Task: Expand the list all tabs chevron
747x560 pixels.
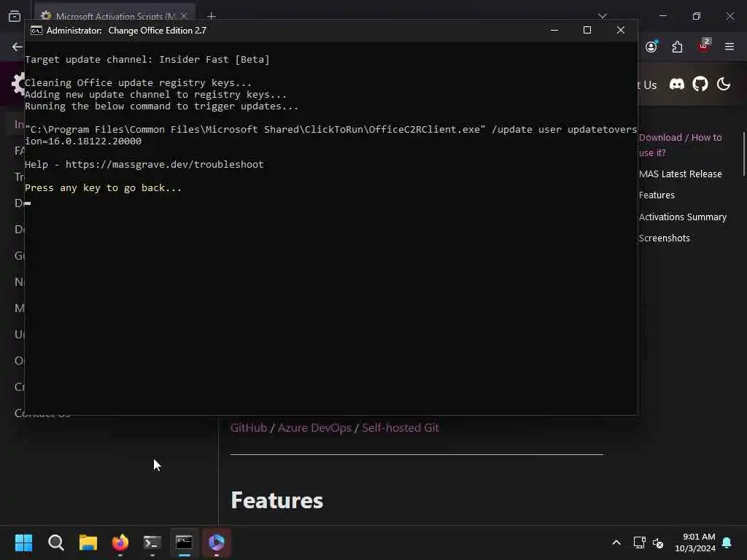Action: (602, 16)
